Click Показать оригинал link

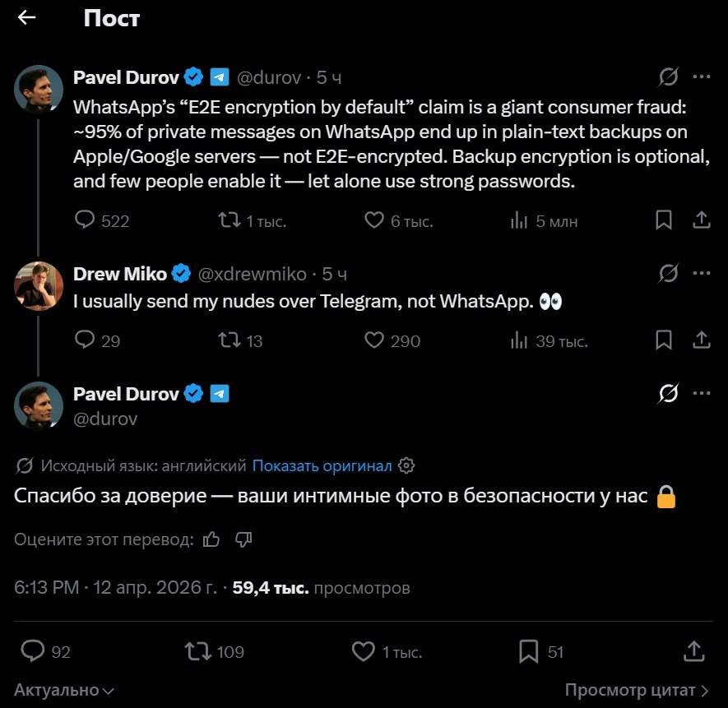[x=322, y=466]
